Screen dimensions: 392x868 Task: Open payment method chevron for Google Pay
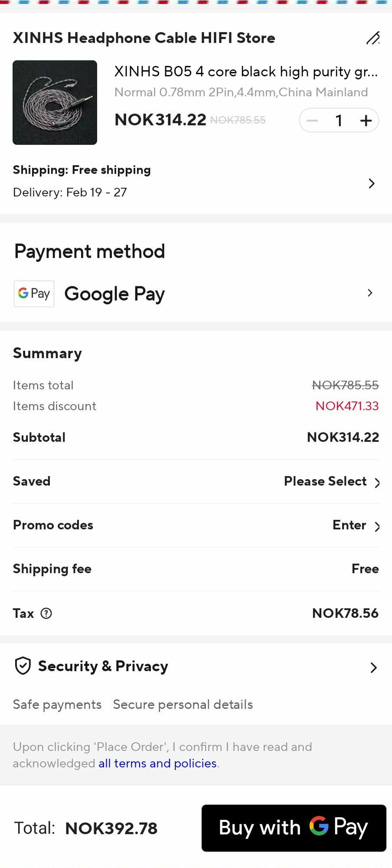[x=370, y=293]
